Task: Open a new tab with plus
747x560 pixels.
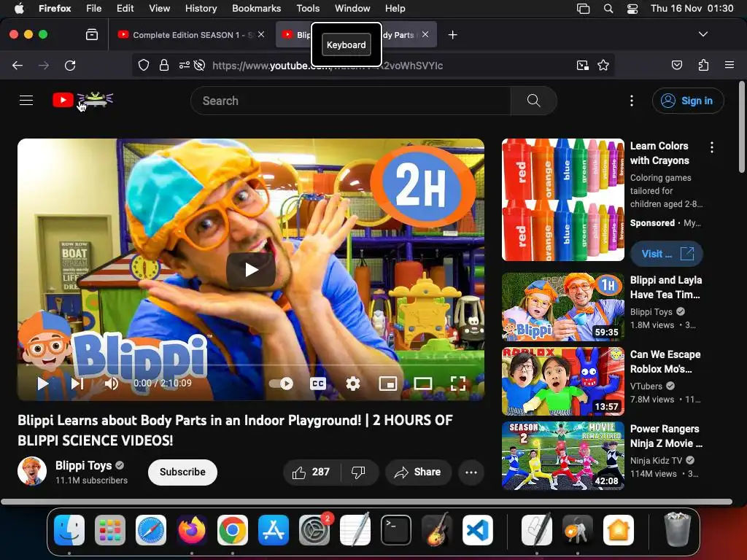Action: pos(452,35)
